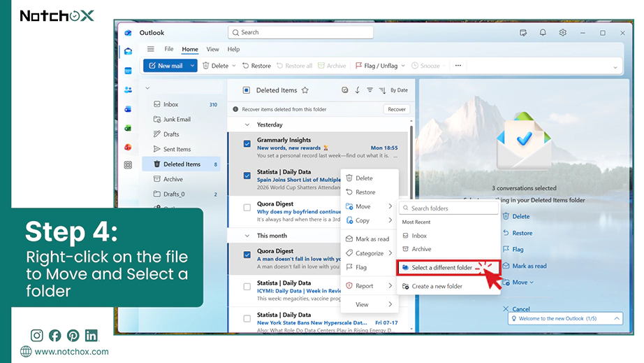The image size is (644, 363).
Task: Check the Quora Digest Why does my boyfriend checkbox
Action: click(247, 208)
